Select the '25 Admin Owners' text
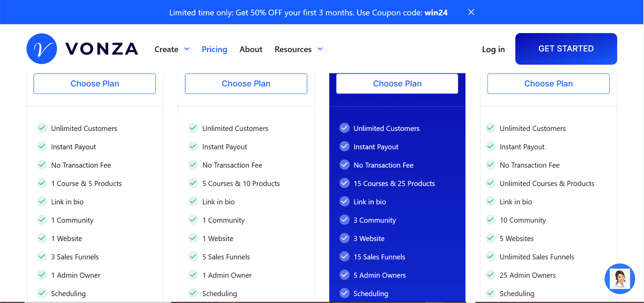This screenshot has height=303, width=644. [528, 275]
